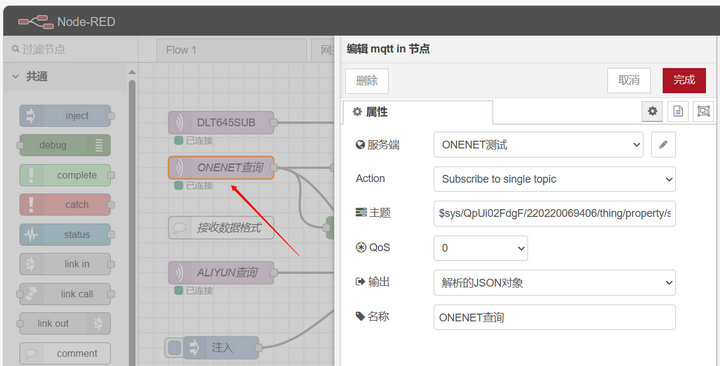Click the 完成 button
Image resolution: width=720 pixels, height=366 pixels.
(684, 80)
